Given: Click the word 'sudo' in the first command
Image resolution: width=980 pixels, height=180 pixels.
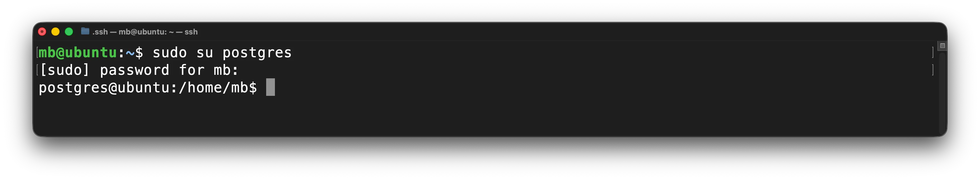Looking at the screenshot, I should [x=170, y=53].
